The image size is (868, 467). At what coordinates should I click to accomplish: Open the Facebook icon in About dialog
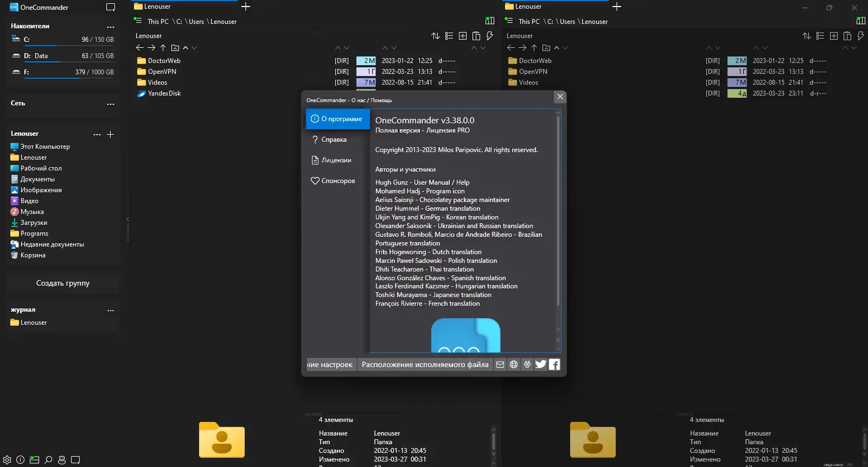[554, 364]
